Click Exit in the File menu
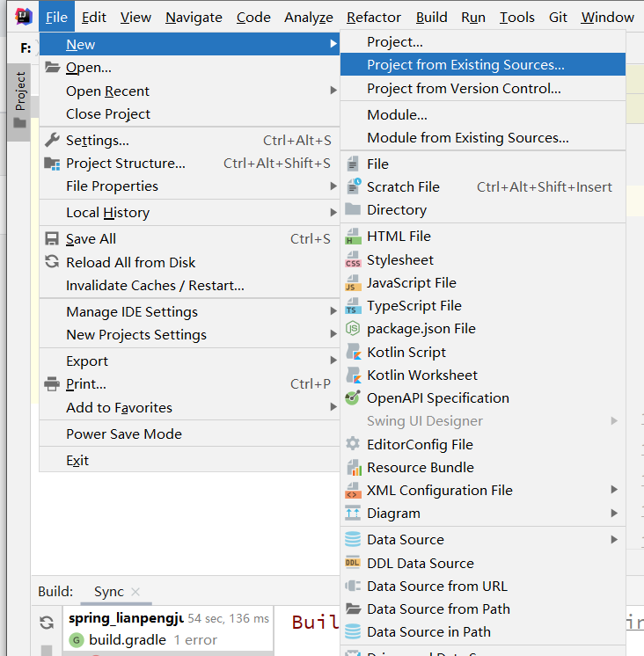The width and height of the screenshot is (644, 656). tap(189, 460)
